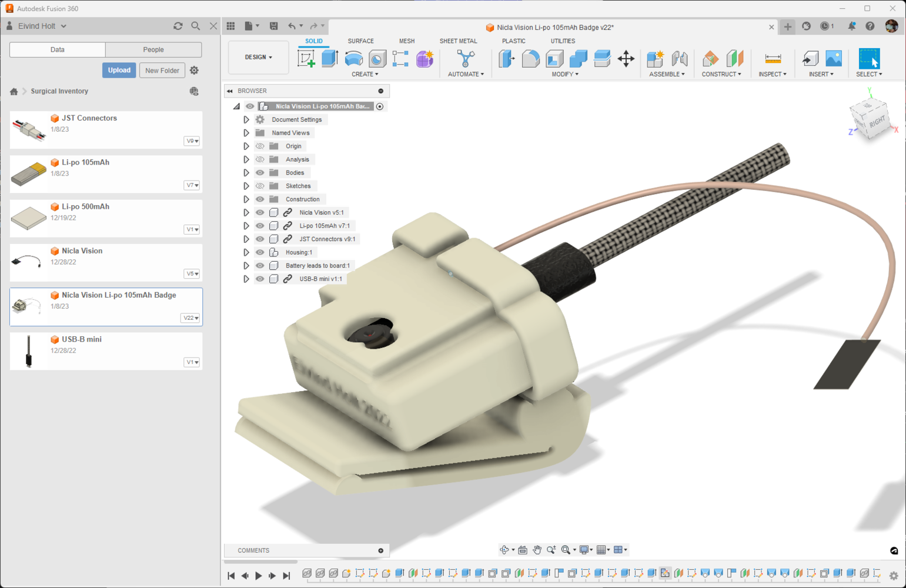Open version V22 dropdown on Badge file
Image resolution: width=906 pixels, height=588 pixels.
point(190,318)
